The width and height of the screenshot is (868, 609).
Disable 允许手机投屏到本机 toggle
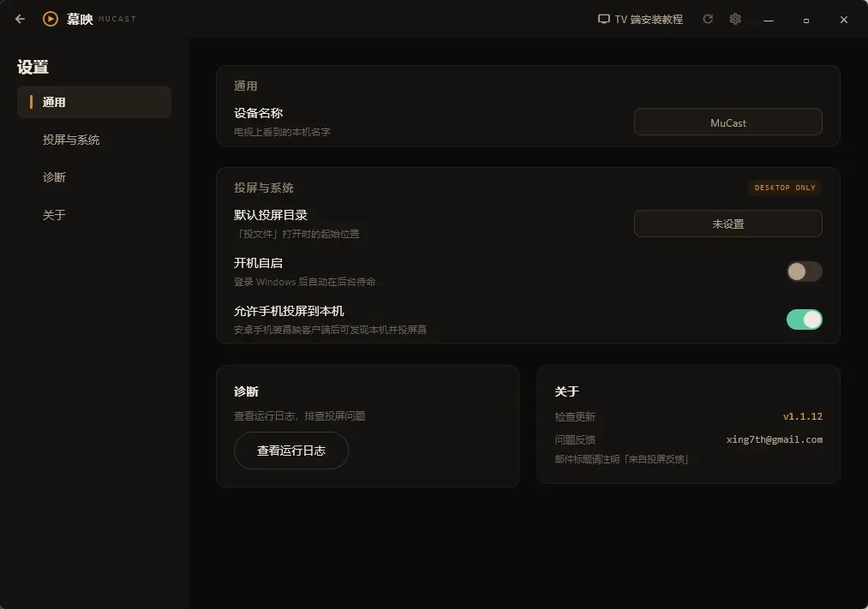[805, 319]
